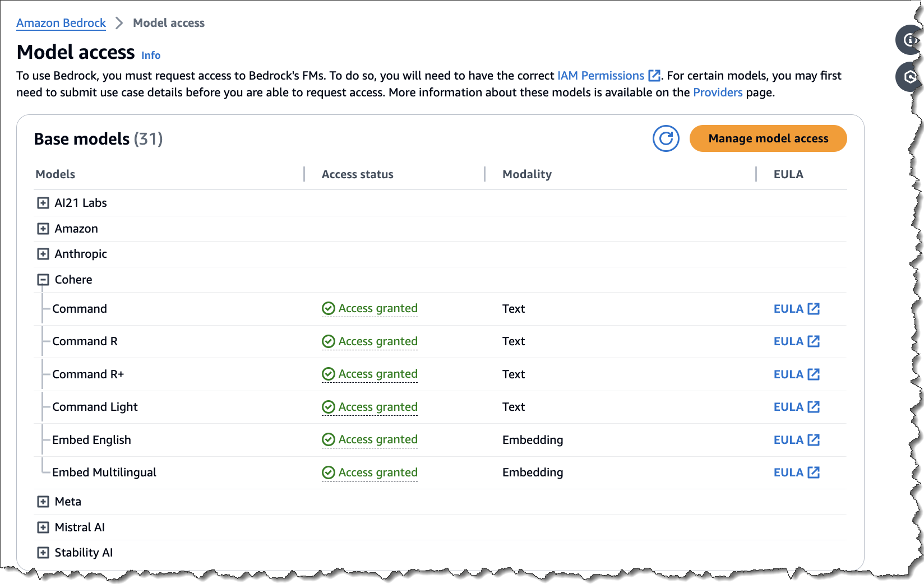Viewport: 924px width, 584px height.
Task: Click the refresh base models icon
Action: (x=666, y=138)
